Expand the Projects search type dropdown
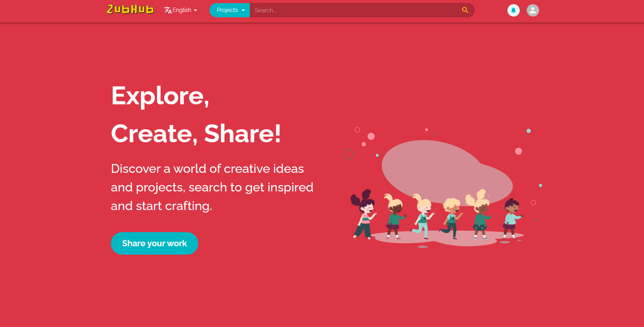This screenshot has width=644, height=327. coord(230,10)
